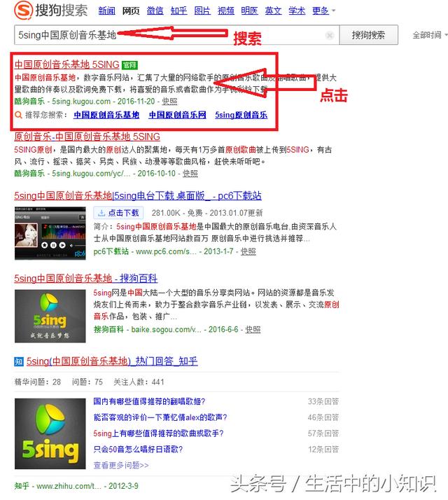Open question 5sing上有哪些值得推荐的歌曲或歌手
The image size is (448, 500).
tap(158, 433)
